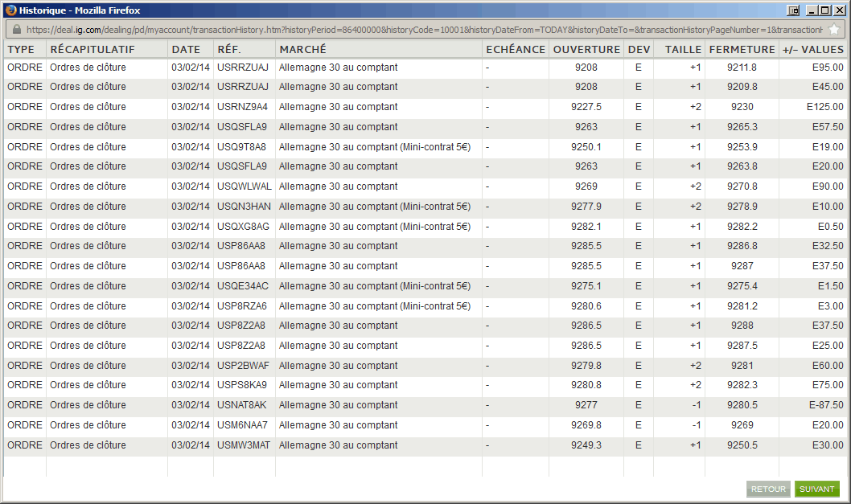
Task: Click the closing price 9211.8
Action: click(742, 68)
